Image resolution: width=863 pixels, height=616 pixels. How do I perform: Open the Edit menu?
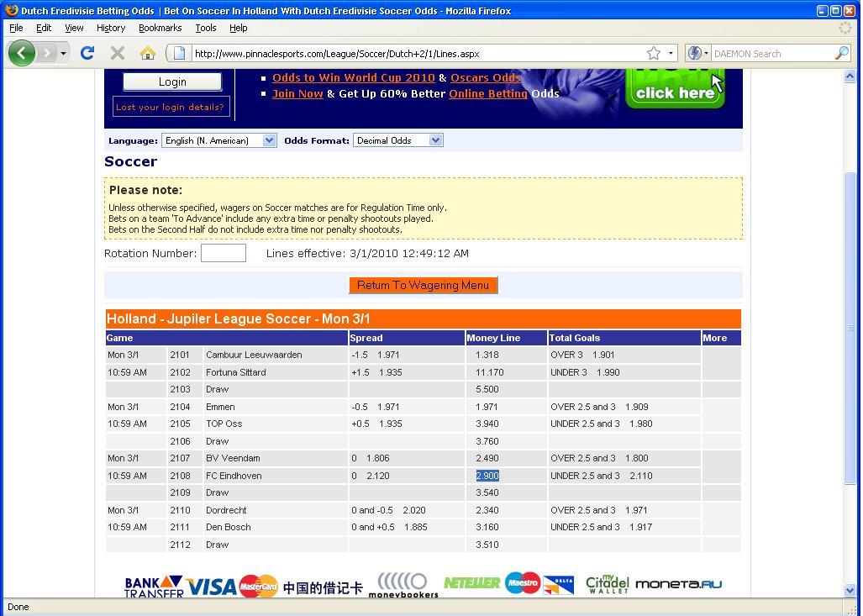click(x=44, y=28)
